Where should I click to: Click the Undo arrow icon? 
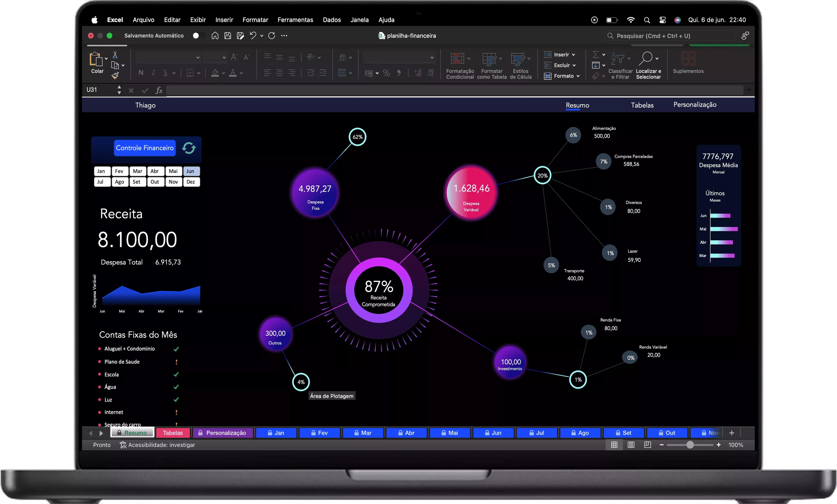[x=253, y=36]
